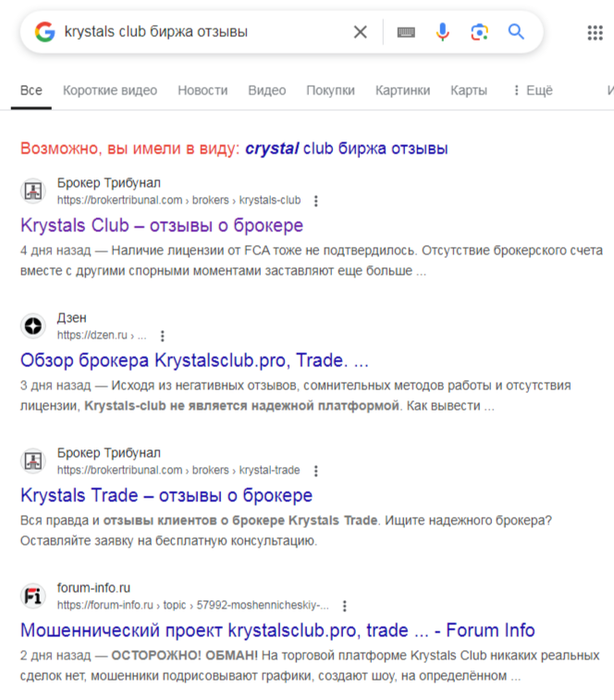Open 'Мошеннический проект krystalsclub.pro' result link
614x700 pixels.
click(x=277, y=631)
